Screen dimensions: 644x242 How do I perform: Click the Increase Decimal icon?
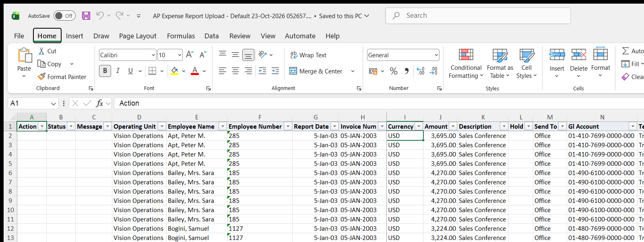tap(421, 71)
